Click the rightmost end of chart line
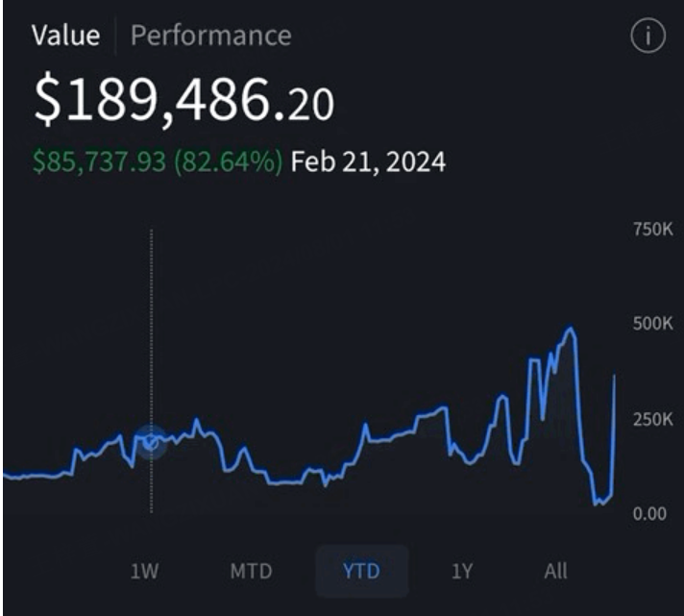Screen dimensions: 684x616 (x=614, y=376)
